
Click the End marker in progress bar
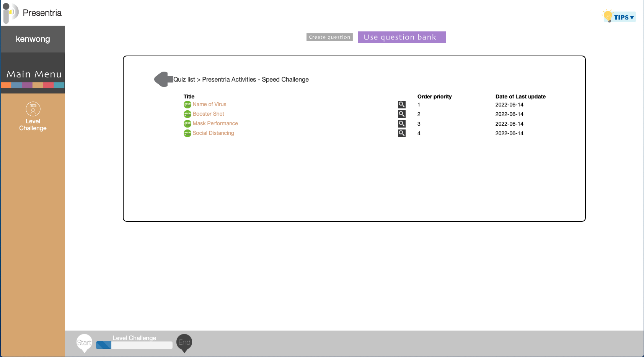pos(184,343)
